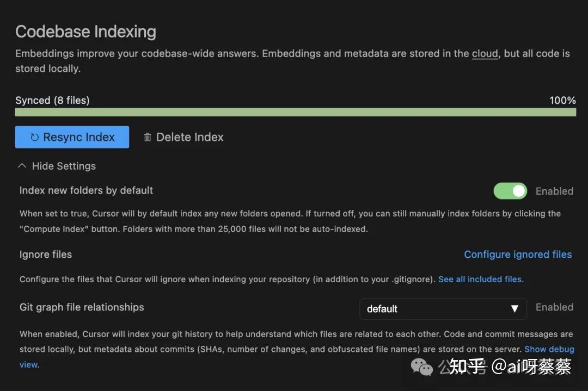Click the trash can icon beside Delete Index
The image size is (588, 391).
click(147, 138)
